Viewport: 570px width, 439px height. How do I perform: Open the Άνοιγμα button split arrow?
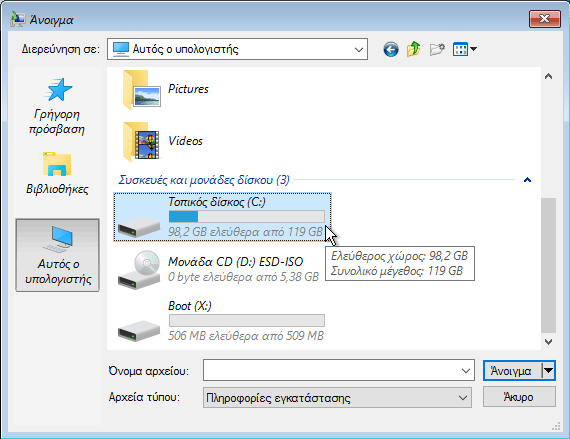[548, 371]
